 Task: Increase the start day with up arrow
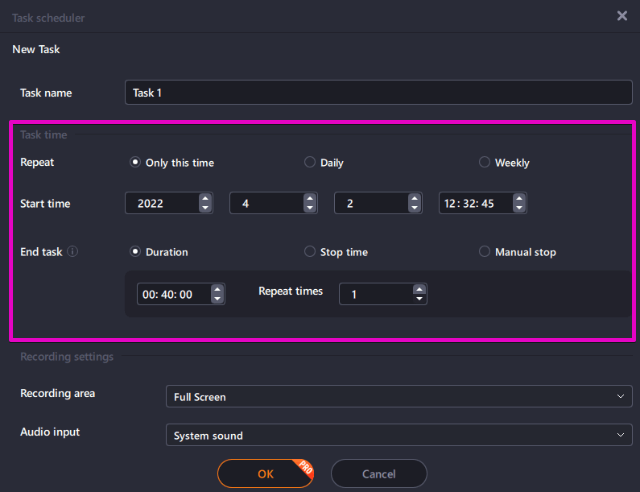click(414, 199)
